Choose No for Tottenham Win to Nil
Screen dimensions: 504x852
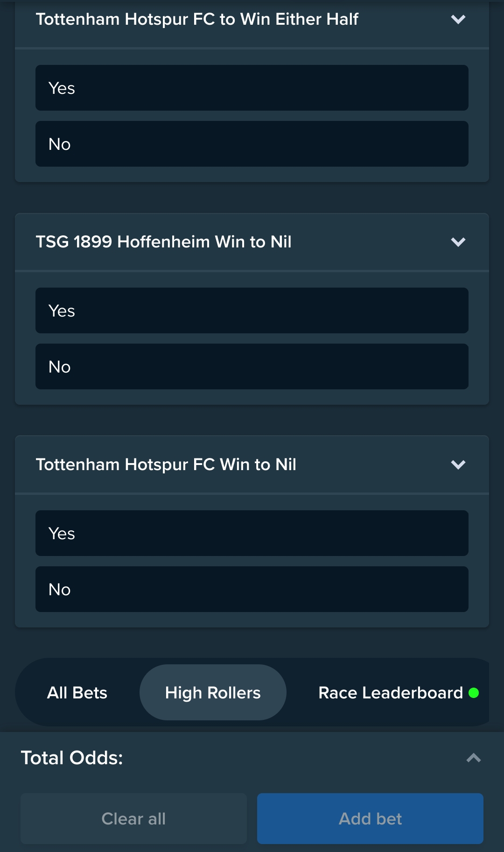click(252, 589)
